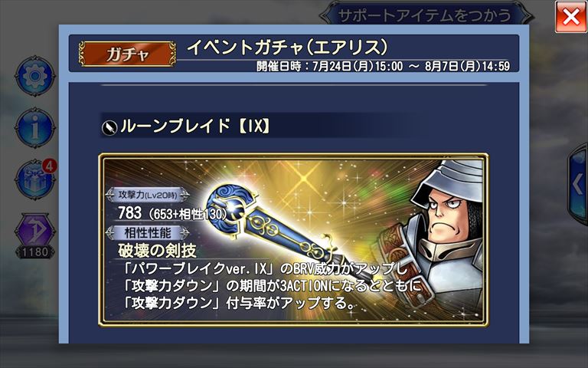Click the red notification badge 4

pyautogui.click(x=50, y=166)
